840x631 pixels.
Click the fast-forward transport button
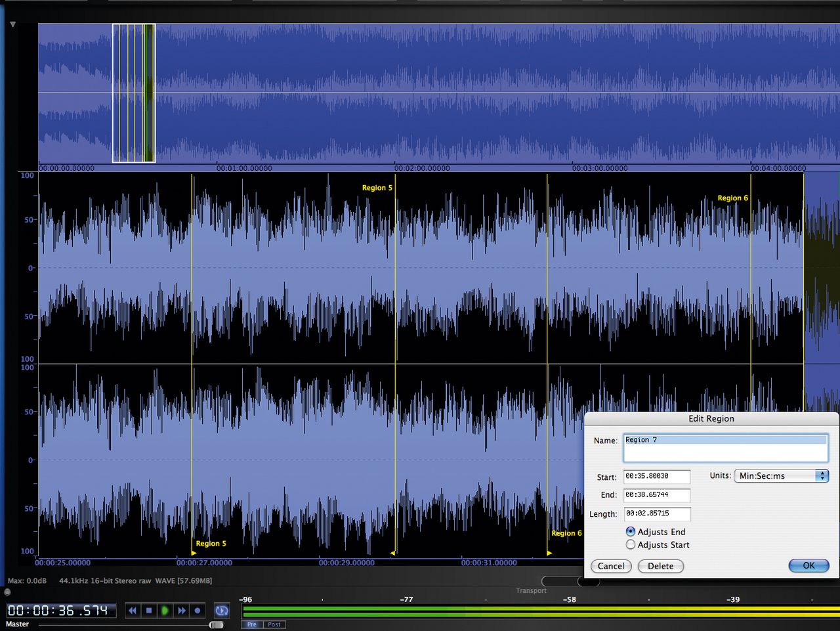coord(181,611)
